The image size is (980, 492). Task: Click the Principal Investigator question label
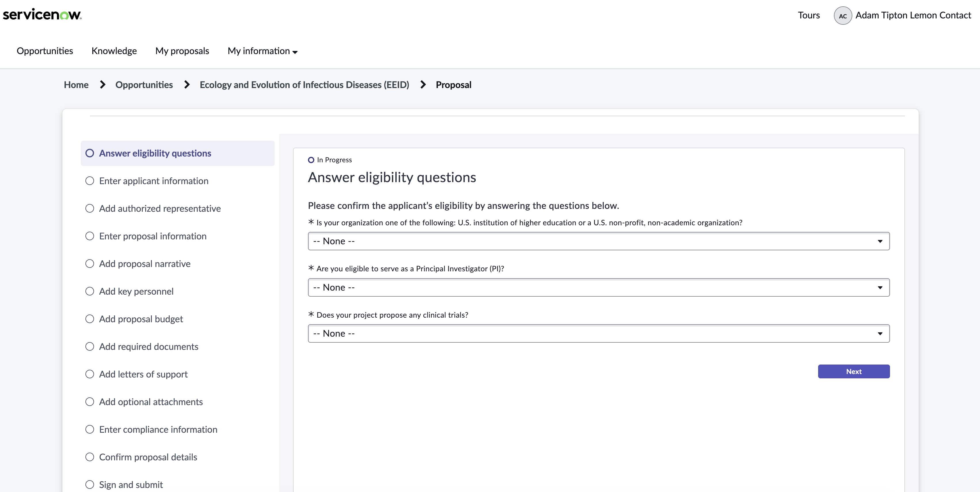[x=410, y=268]
